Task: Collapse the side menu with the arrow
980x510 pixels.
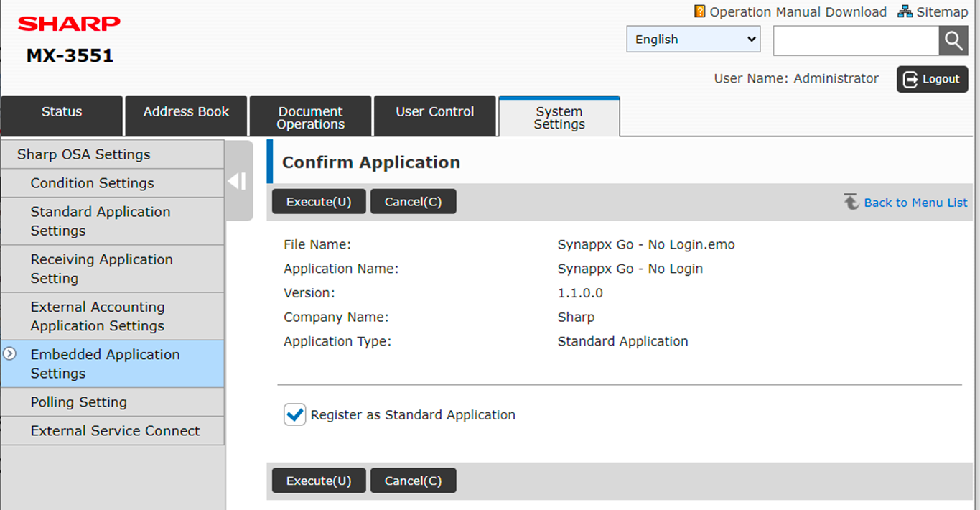Action: (238, 181)
